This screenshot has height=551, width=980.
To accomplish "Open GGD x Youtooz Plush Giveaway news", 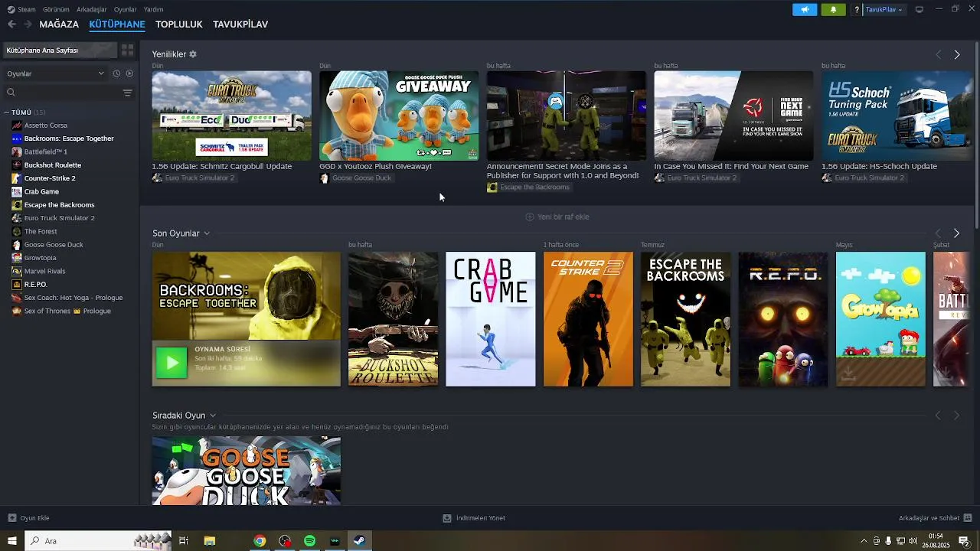I will 399,116.
